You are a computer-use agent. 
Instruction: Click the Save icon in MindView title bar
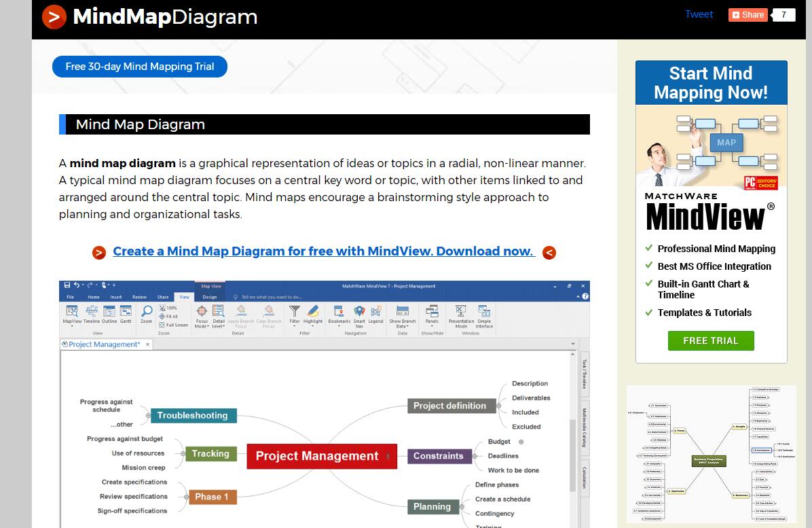[67, 285]
